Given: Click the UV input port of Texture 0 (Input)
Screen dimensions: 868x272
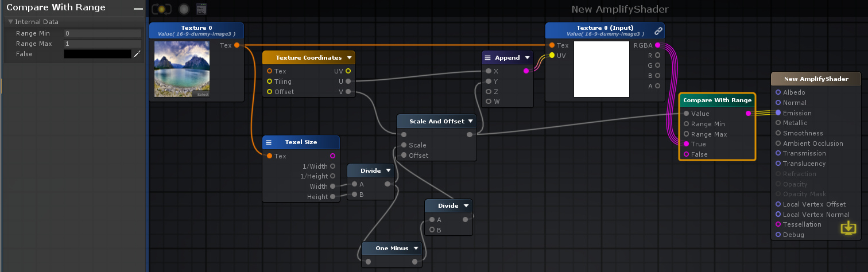Looking at the screenshot, I should 552,56.
